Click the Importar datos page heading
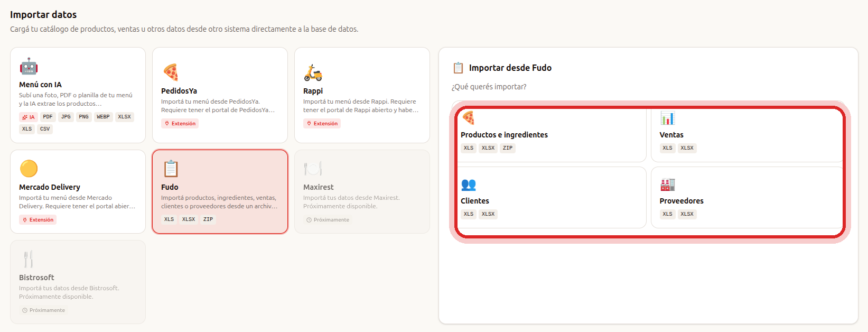Viewport: 868px width, 332px height. 43,15
